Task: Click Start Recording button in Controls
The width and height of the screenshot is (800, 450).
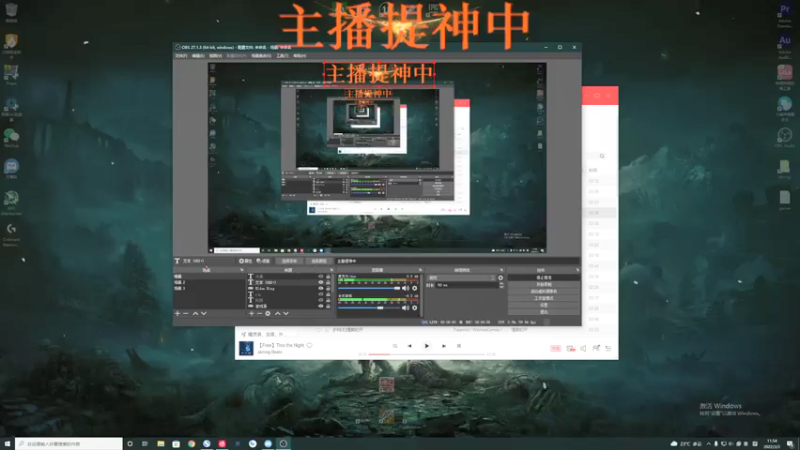Action: click(543, 284)
